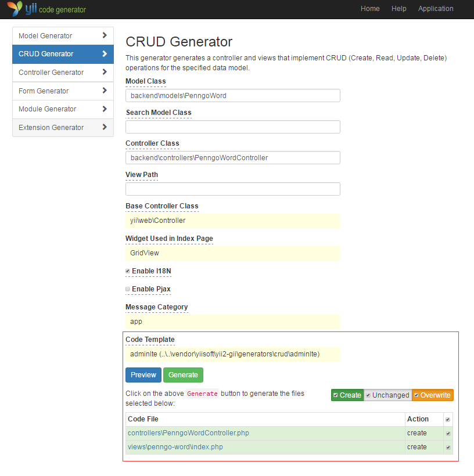474x476 pixels.
Task: Click the Action column header
Action: coord(418,419)
